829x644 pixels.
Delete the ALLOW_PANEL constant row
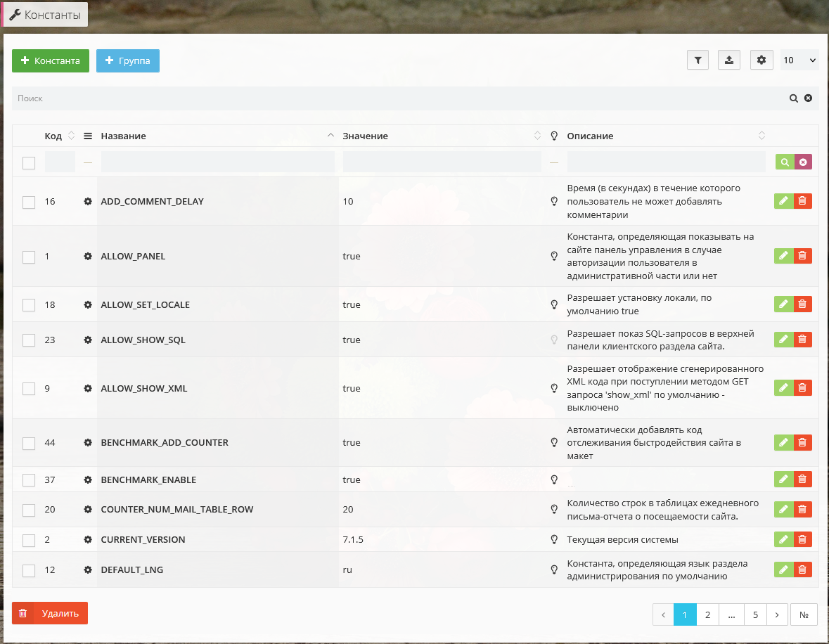[802, 256]
